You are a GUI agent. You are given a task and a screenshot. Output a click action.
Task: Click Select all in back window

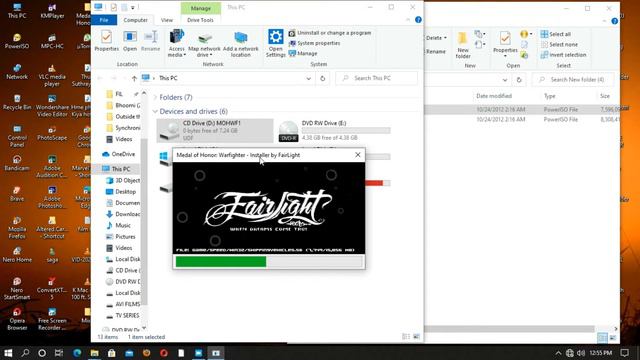[x=556, y=34]
